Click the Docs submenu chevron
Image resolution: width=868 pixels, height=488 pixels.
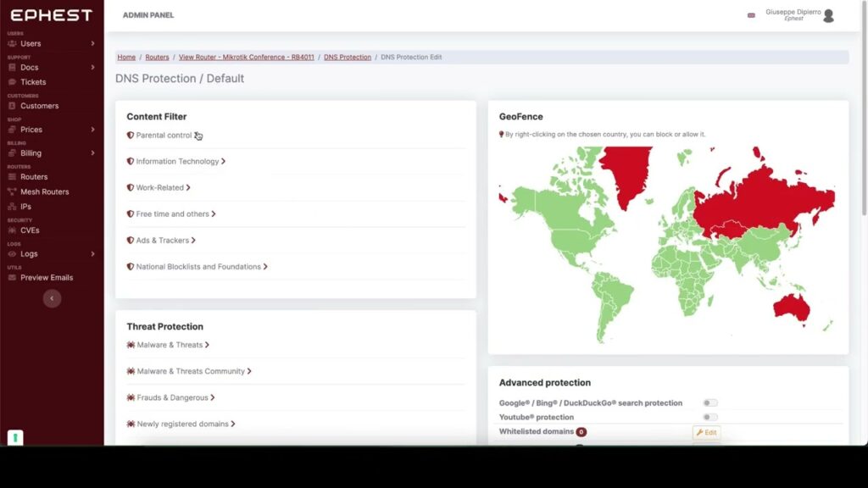pyautogui.click(x=92, y=68)
